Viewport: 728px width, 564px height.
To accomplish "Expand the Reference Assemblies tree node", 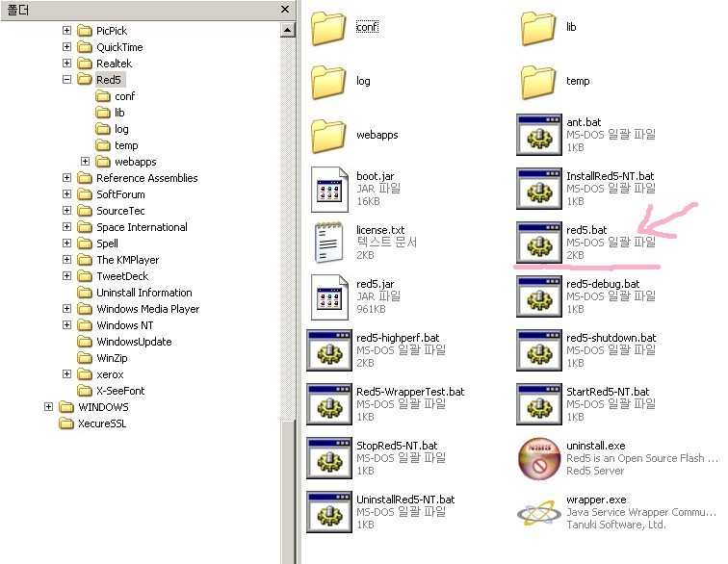I will (x=66, y=178).
